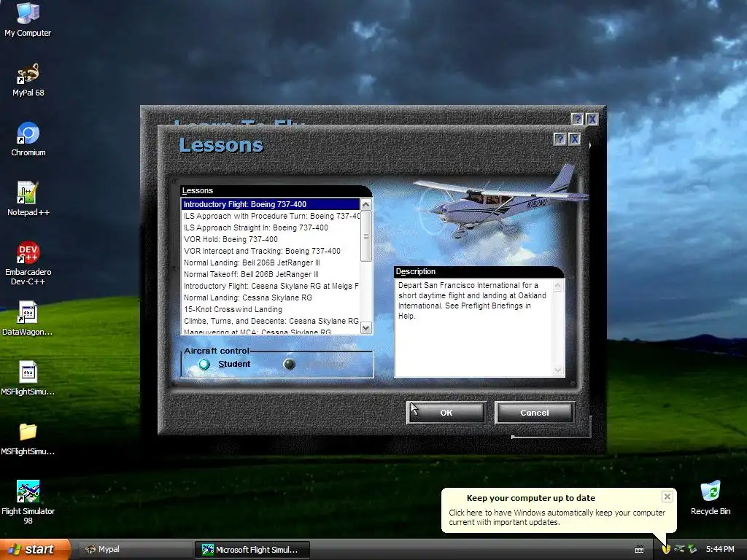Click the Lessons list scrollbar thumb
The height and width of the screenshot is (560, 747).
(366, 236)
